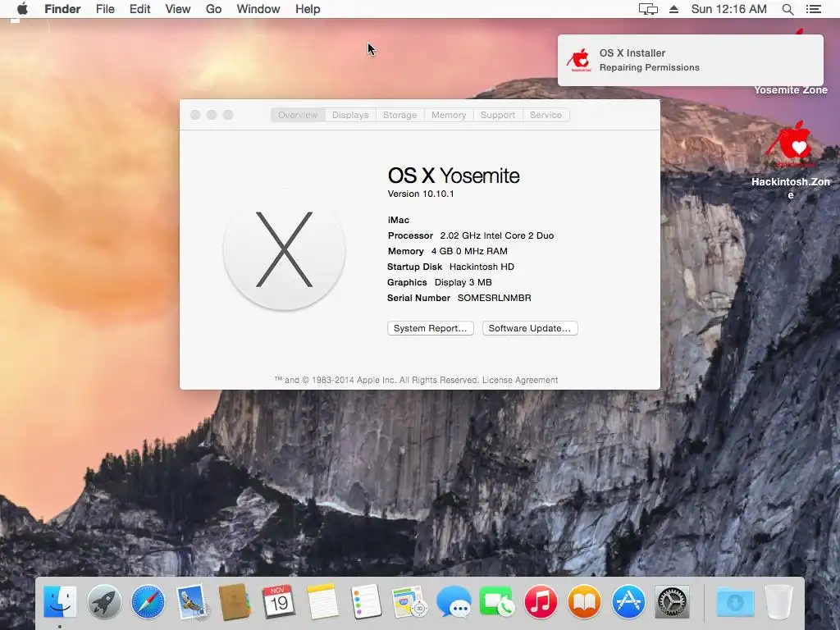Open App Store icon in Dock
The height and width of the screenshot is (630, 840).
(628, 601)
